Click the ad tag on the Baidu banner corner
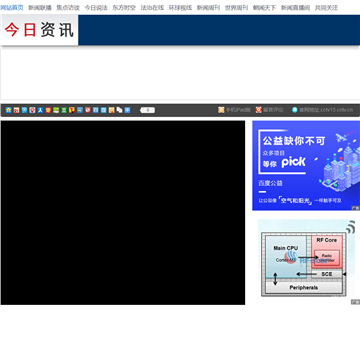360x360 pixels. (355, 208)
